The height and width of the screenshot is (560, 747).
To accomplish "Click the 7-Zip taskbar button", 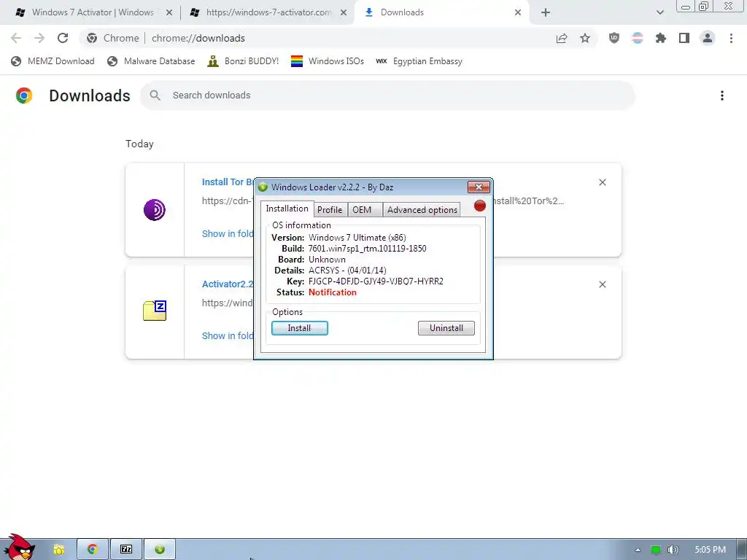I will coord(126,550).
